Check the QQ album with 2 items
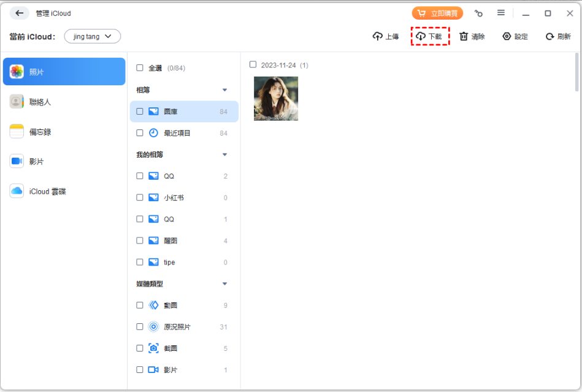 point(140,176)
